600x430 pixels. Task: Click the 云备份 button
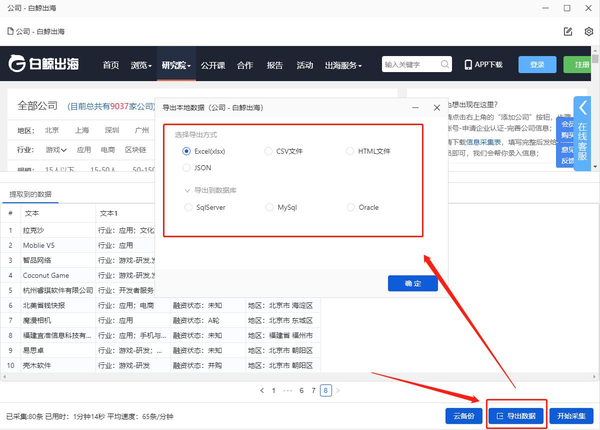tap(464, 416)
